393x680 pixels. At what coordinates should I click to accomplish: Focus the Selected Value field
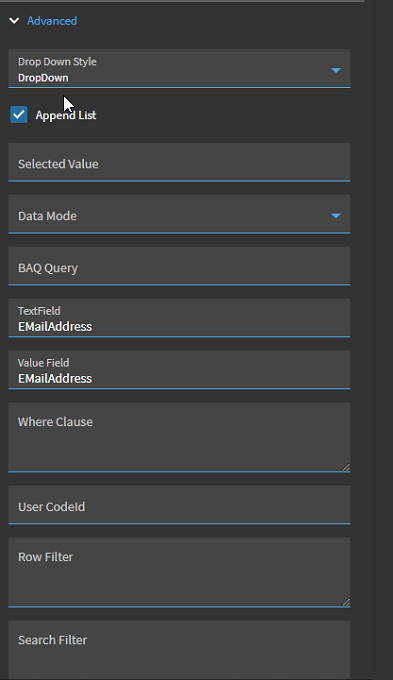[x=179, y=162]
